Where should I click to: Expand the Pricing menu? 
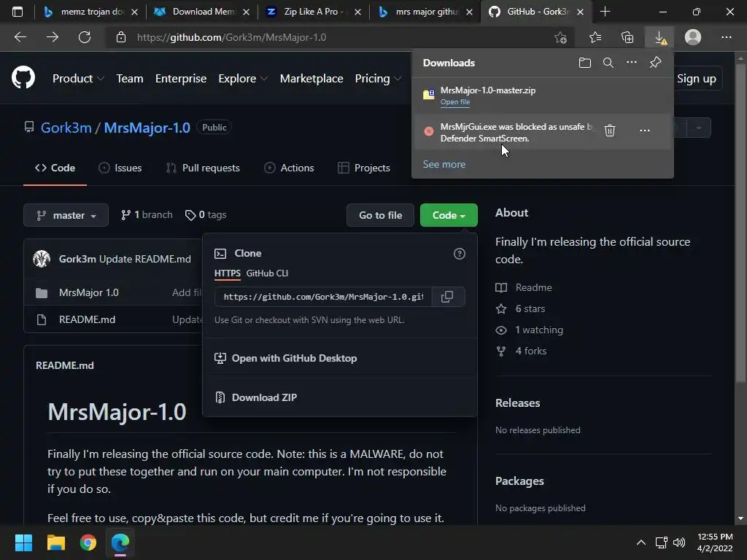pyautogui.click(x=378, y=79)
